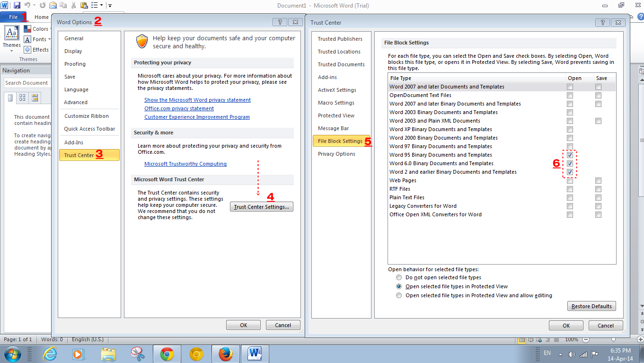644x363 pixels.
Task: Select Customize Ribbon in Word Options
Action: [89, 116]
